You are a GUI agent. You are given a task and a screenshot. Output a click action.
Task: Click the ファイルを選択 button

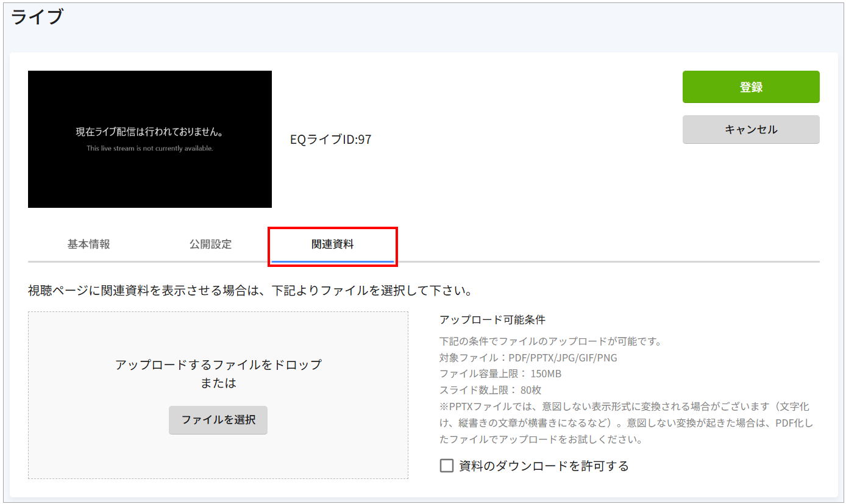click(x=218, y=420)
